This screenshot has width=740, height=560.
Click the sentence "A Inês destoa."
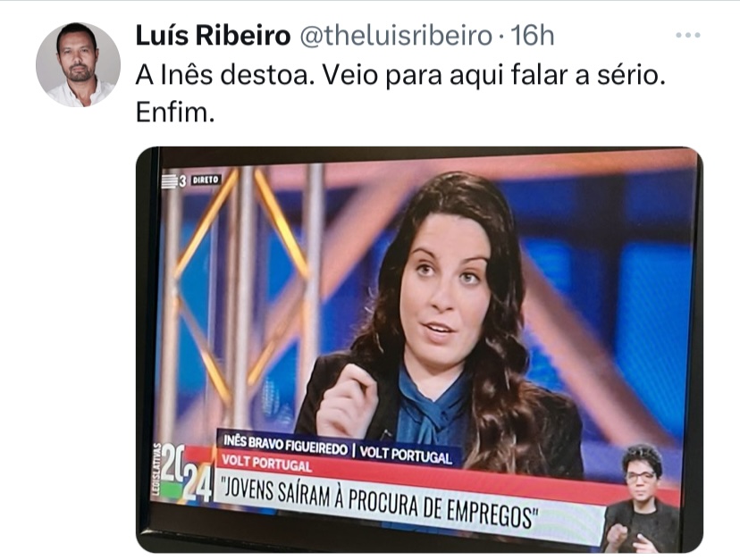pos(224,75)
